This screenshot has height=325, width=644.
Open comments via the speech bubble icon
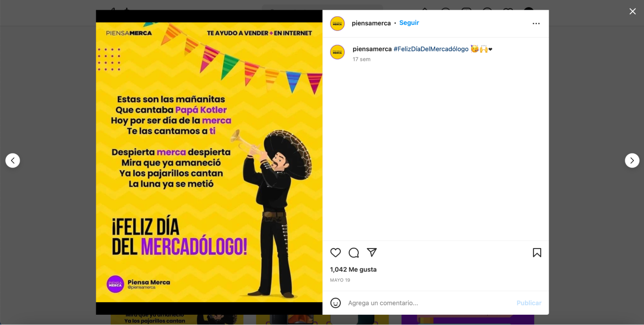click(354, 253)
